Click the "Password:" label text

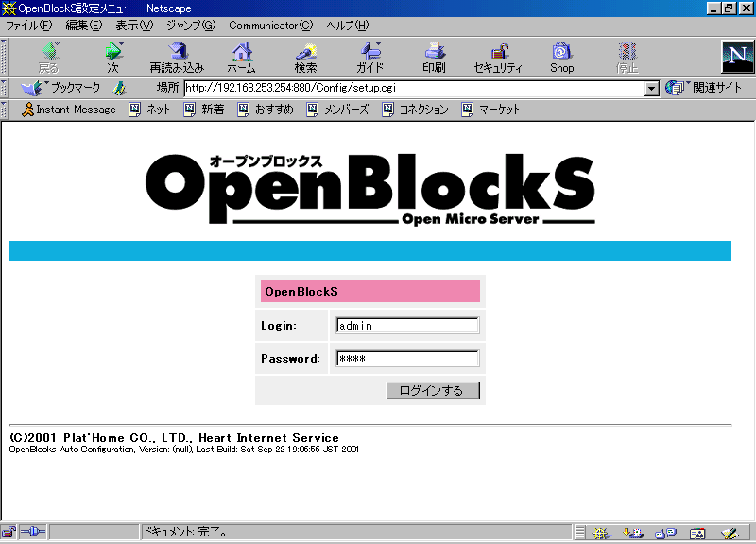(x=291, y=359)
